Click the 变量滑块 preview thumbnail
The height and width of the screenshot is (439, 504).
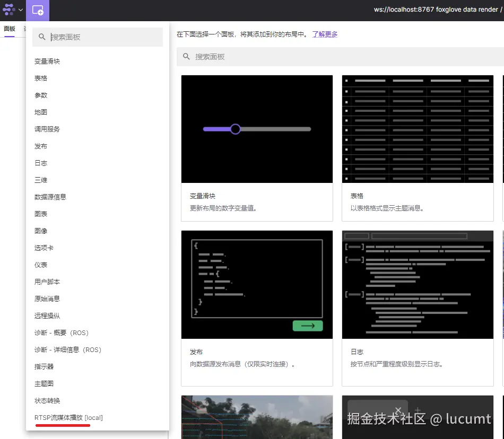(x=257, y=129)
